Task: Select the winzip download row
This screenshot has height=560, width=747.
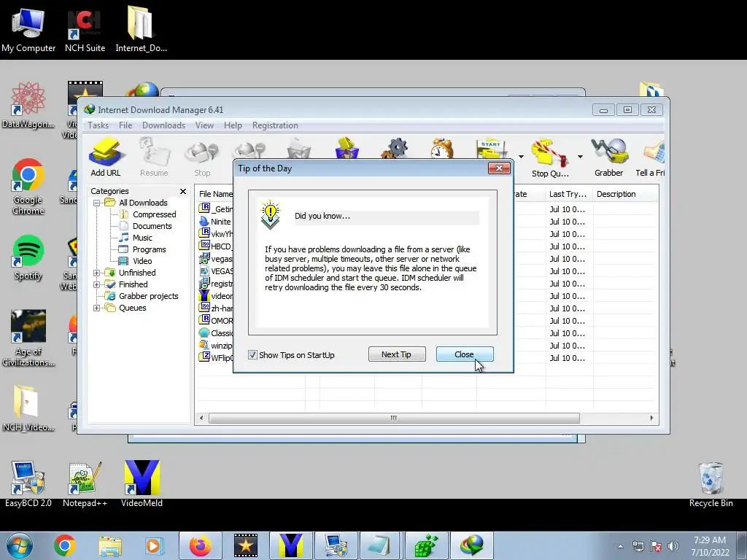Action: coord(215,346)
